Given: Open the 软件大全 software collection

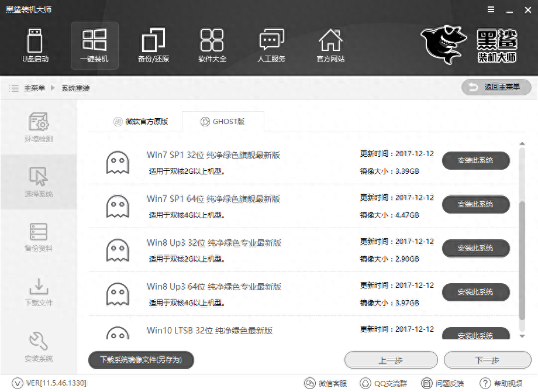Looking at the screenshot, I should click(212, 46).
